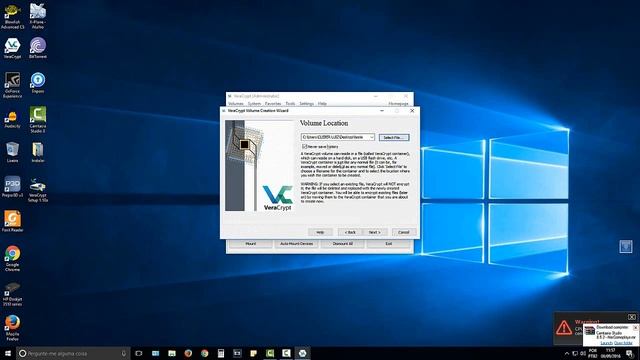Click the Cortana search box
Screen dimensions: 640x360
73,353
